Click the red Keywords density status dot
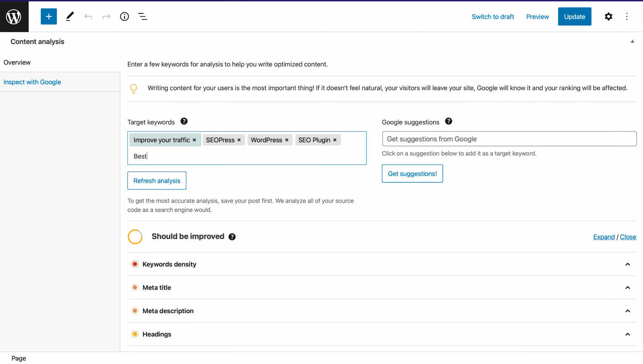 (x=135, y=264)
